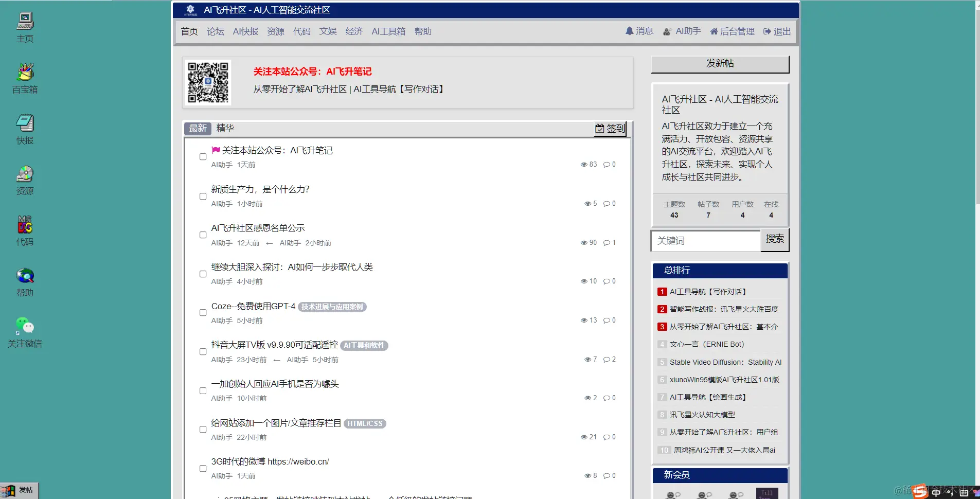
Task: Select the AI快报 nav item
Action: click(x=245, y=31)
